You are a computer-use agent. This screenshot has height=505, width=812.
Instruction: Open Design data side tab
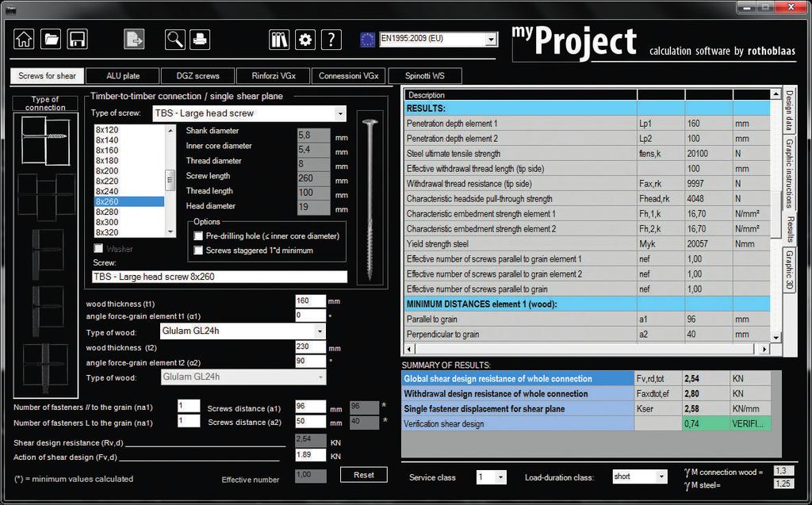[x=789, y=110]
